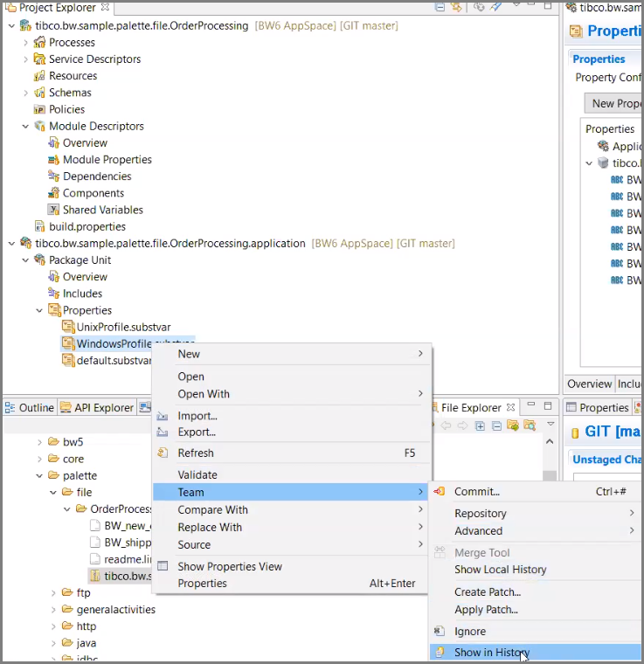Expand the Schemas tree node

pos(26,93)
